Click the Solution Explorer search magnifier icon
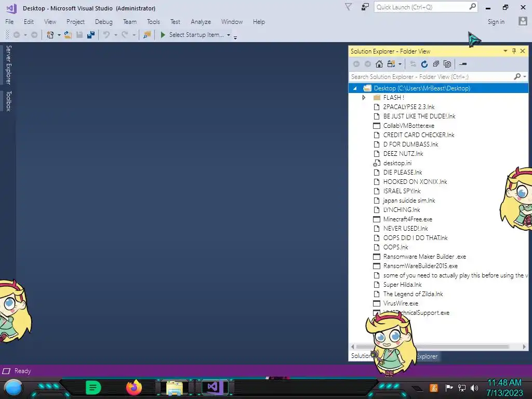Viewport: 532px width, 399px height. click(517, 77)
